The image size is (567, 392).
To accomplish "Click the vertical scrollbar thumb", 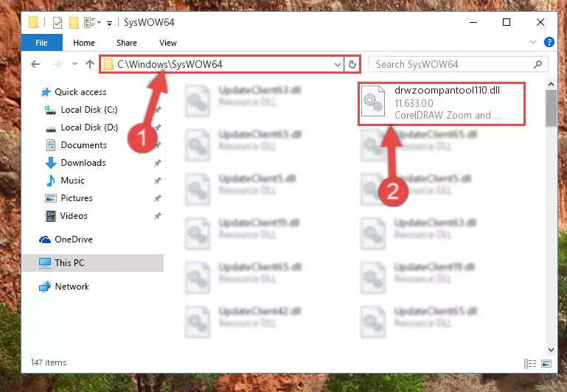I will coord(551,108).
